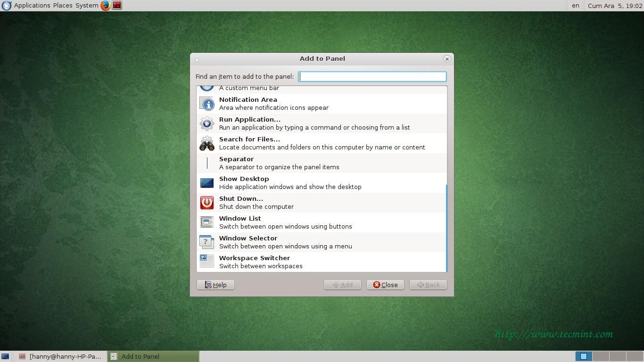Launch Firefox from the top panel

coord(105,6)
